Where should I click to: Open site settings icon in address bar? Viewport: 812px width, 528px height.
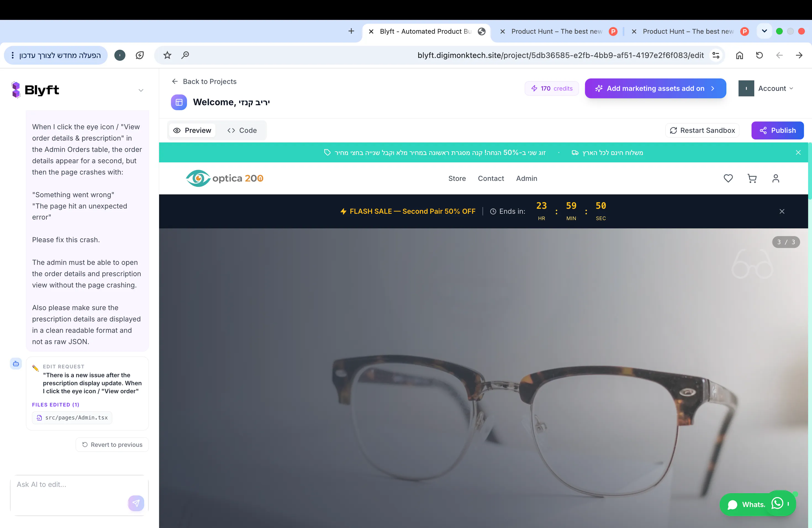click(x=716, y=55)
